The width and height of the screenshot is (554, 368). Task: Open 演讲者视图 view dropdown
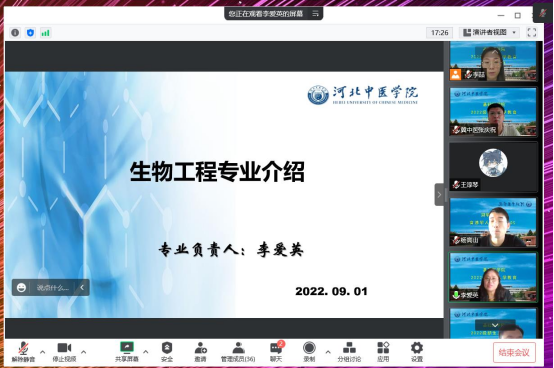490,32
